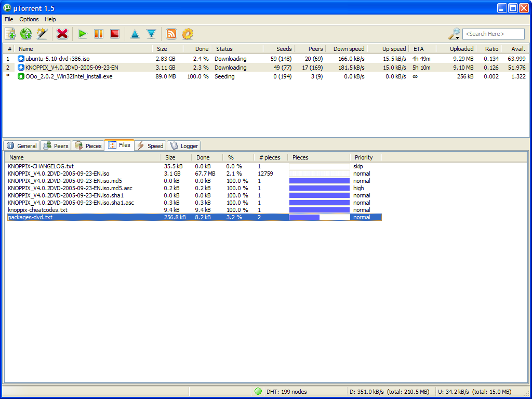532x399 pixels.
Task: Add a torrent from URL
Action: 25,33
